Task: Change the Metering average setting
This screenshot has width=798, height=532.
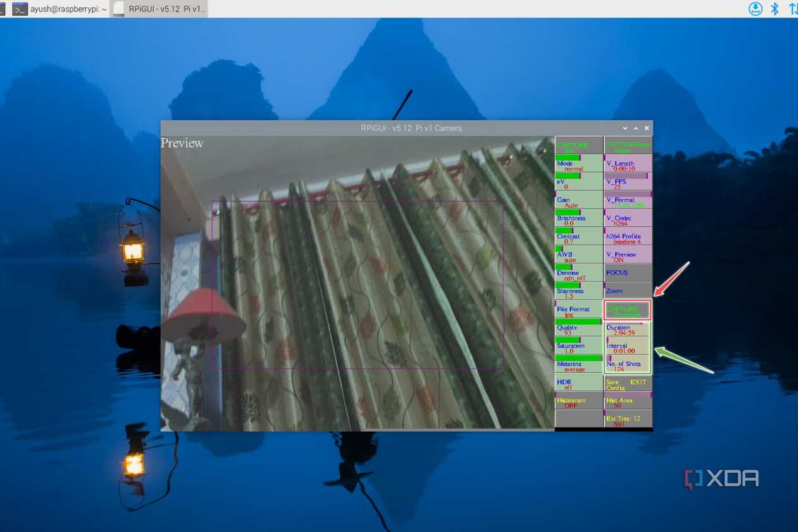Action: (x=579, y=365)
